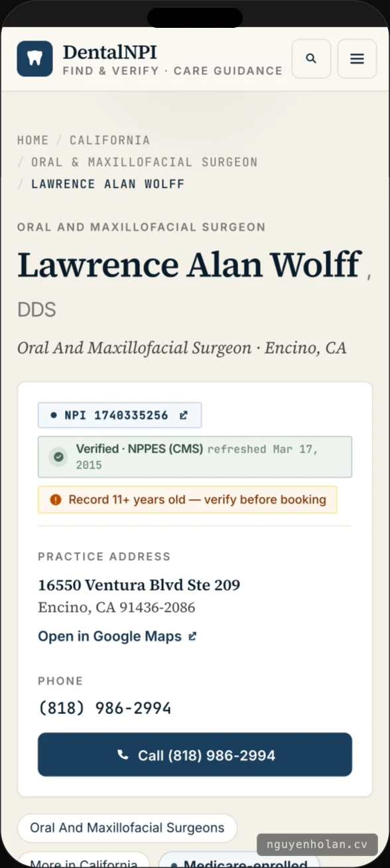
Task: Click the phone icon on Call button
Action: [122, 755]
